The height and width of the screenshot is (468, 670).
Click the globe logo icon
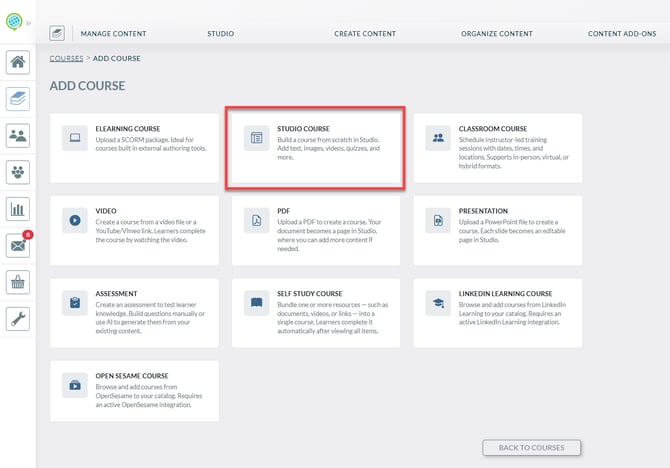pos(14,21)
